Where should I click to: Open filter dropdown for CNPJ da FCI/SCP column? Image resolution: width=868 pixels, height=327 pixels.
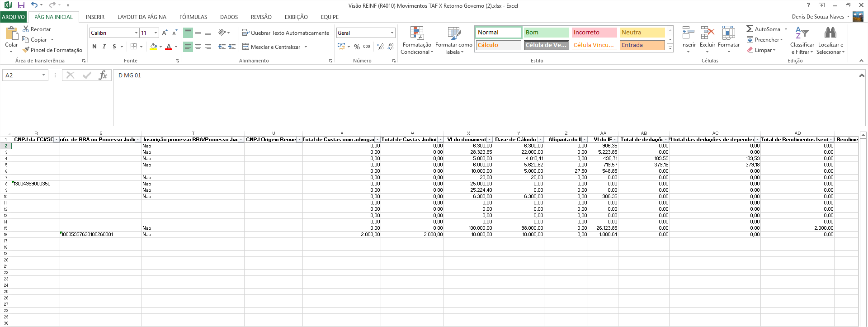click(57, 140)
